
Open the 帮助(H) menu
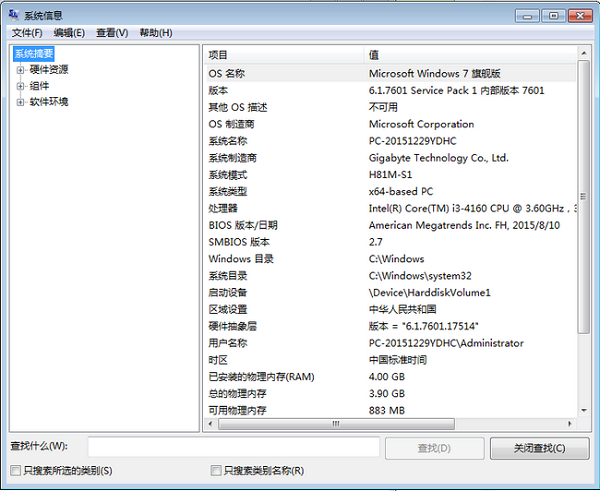(x=156, y=33)
